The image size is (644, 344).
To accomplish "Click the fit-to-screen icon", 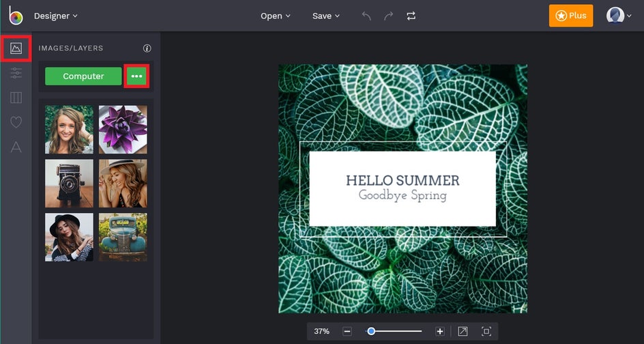I will [x=486, y=331].
